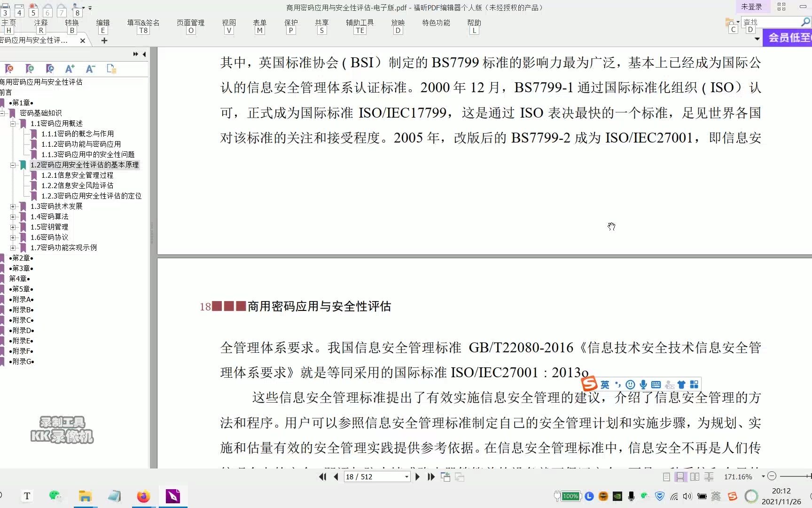Select bookmark 1.2.3密码应用安全性评估的定位
812x508 pixels.
pyautogui.click(x=91, y=196)
